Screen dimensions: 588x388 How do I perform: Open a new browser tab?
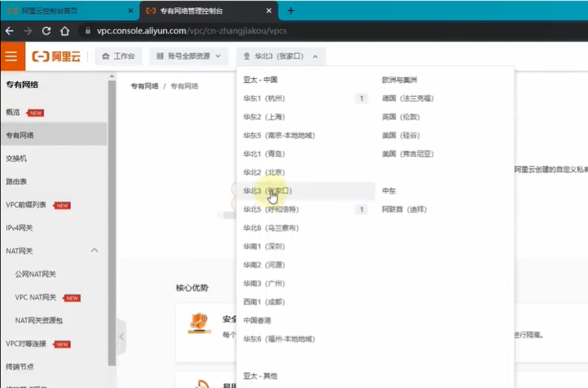coord(291,10)
